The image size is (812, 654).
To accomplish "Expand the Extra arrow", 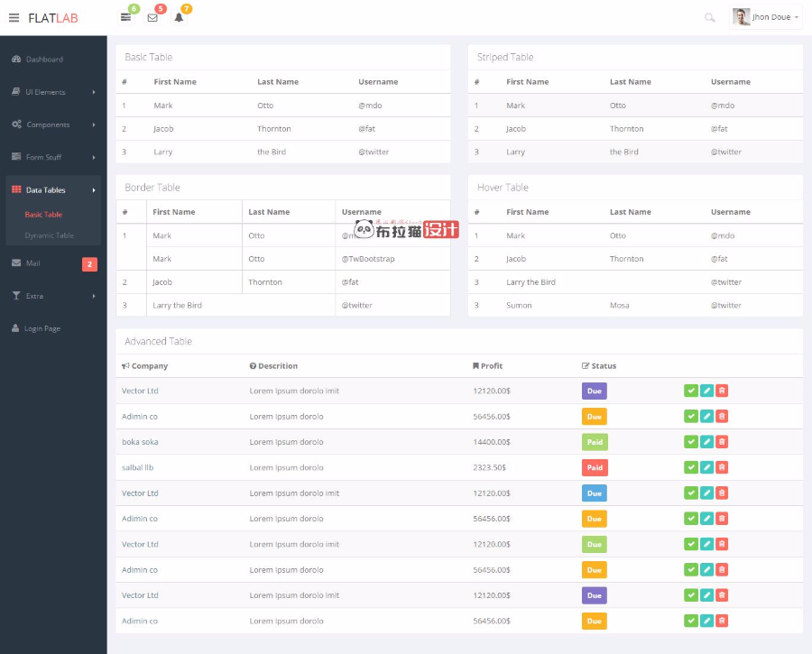I will click(94, 296).
